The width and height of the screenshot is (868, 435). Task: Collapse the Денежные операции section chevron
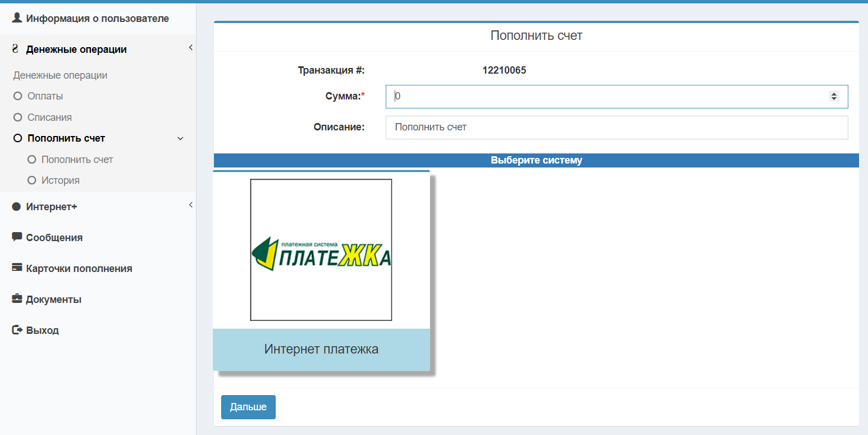click(190, 48)
